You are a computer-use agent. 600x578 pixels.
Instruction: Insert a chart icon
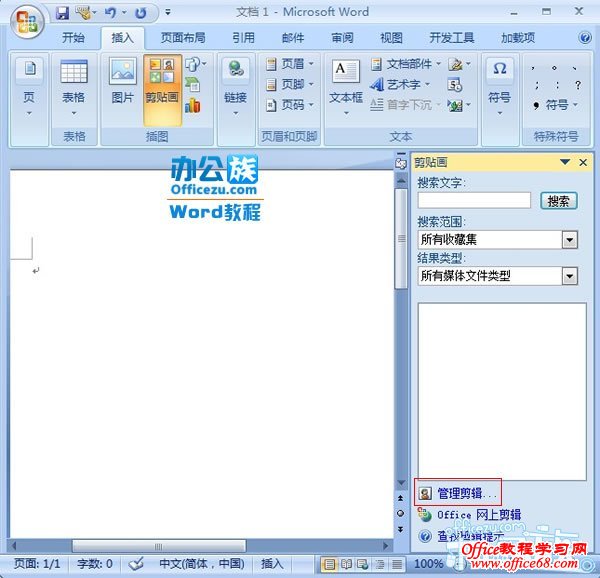point(192,105)
